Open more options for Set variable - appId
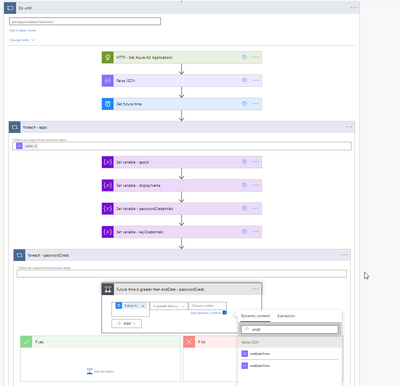 coord(256,162)
